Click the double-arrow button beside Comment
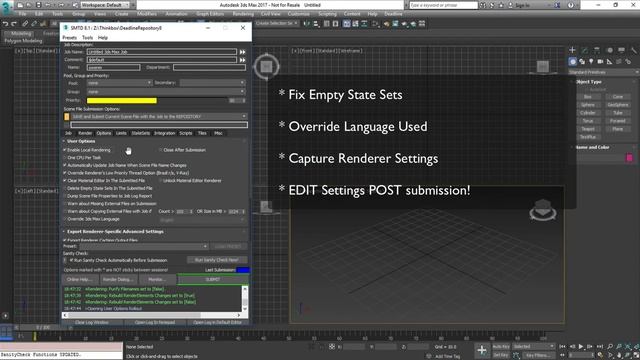The width and height of the screenshot is (640, 360). pyautogui.click(x=242, y=60)
